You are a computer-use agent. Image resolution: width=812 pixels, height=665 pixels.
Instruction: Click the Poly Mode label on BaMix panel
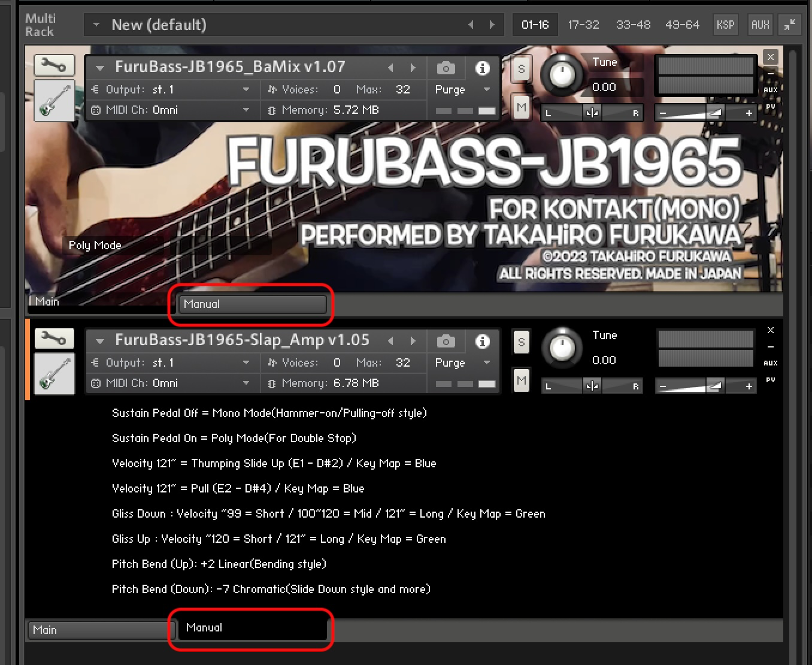(x=95, y=245)
